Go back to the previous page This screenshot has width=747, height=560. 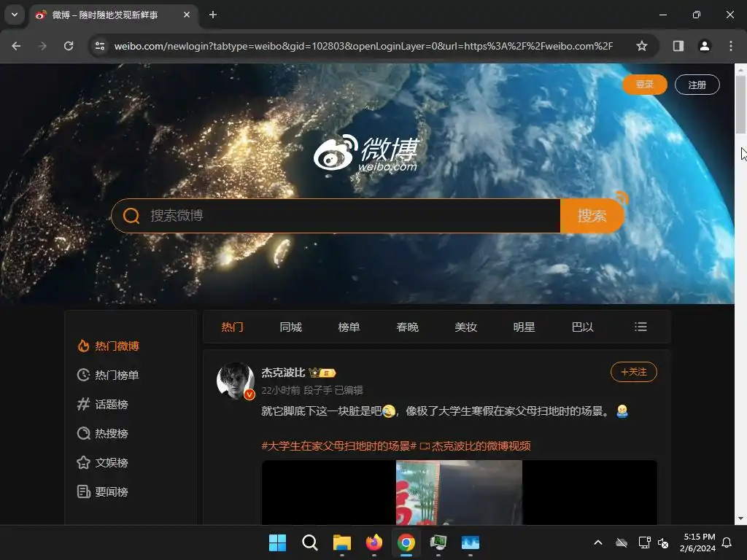16,46
